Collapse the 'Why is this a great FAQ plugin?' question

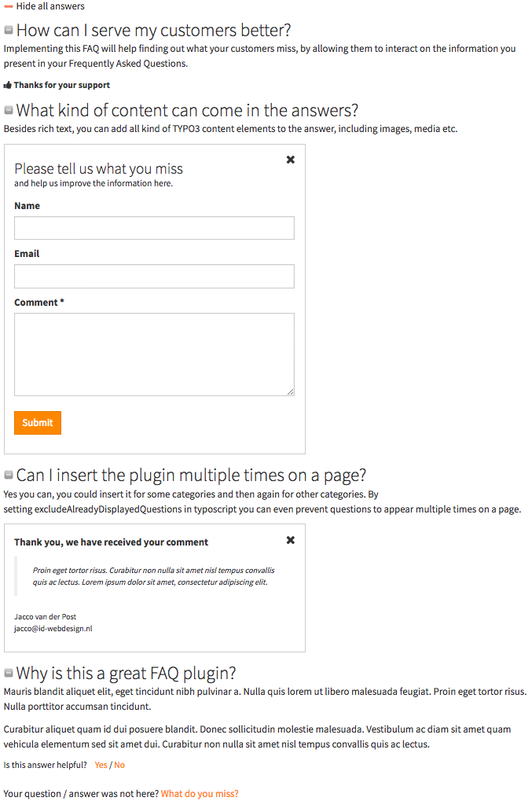tap(9, 674)
